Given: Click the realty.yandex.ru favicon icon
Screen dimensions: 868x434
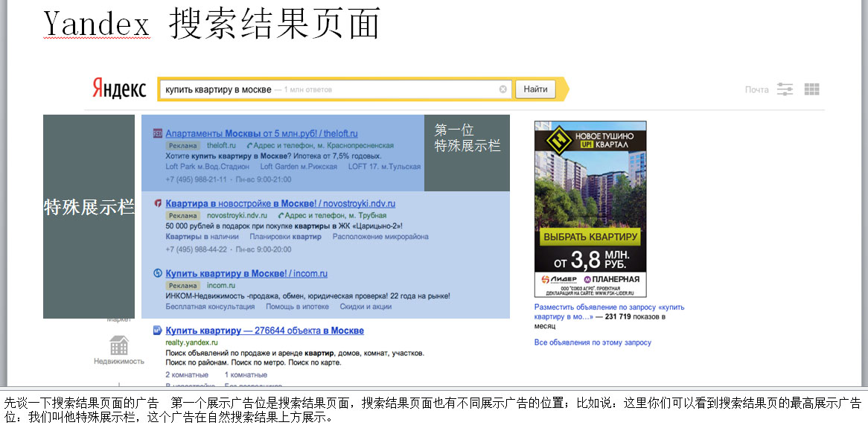Looking at the screenshot, I should [x=157, y=331].
